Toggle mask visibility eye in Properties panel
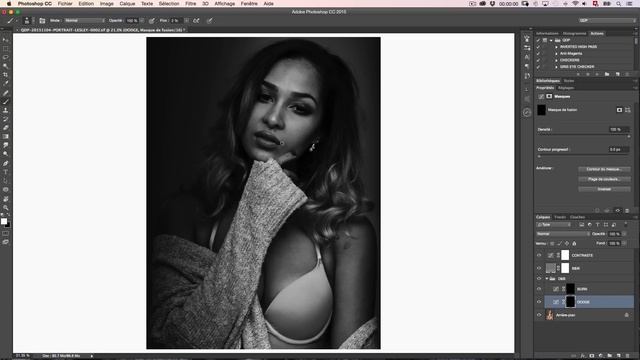Screen dimensions: 640x360 [x=618, y=211]
